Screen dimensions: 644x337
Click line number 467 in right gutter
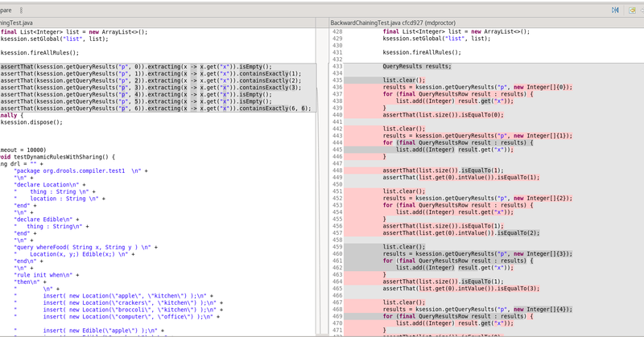click(x=337, y=302)
